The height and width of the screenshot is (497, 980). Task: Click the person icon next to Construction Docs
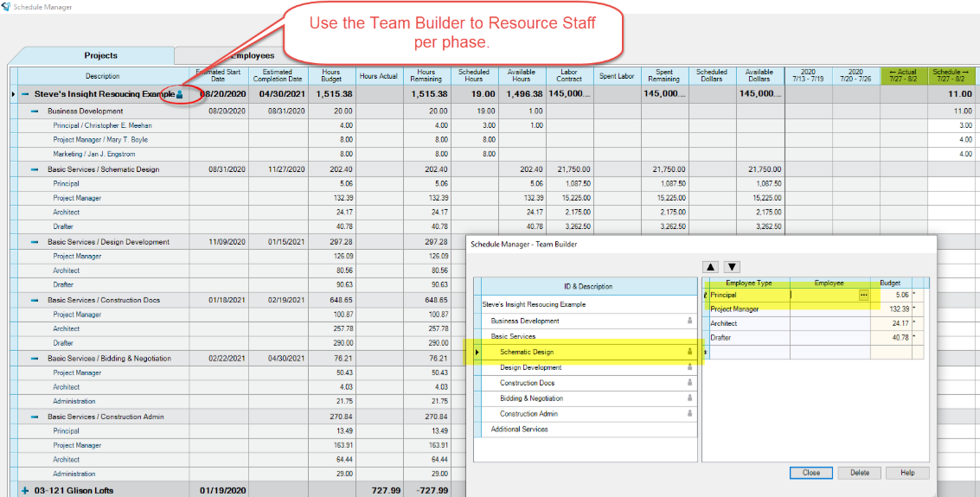click(x=689, y=383)
